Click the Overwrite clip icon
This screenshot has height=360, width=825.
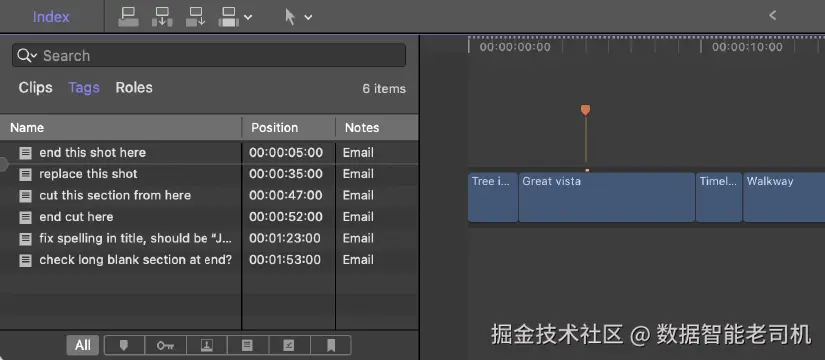pos(228,16)
